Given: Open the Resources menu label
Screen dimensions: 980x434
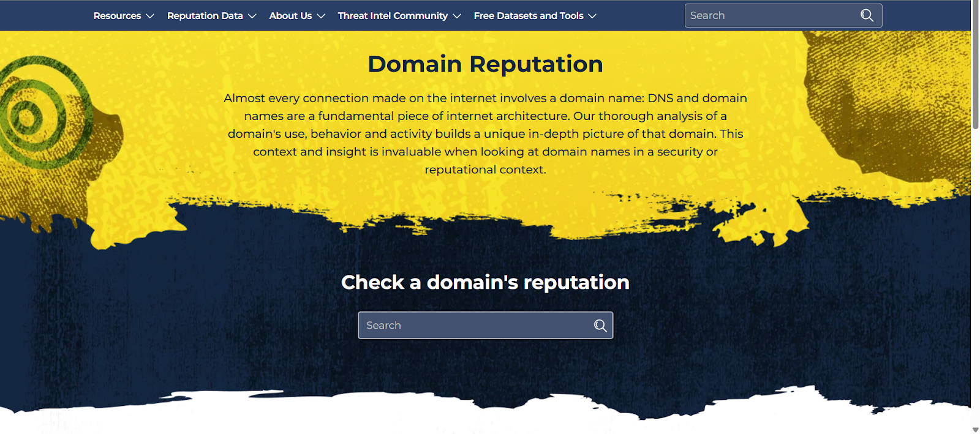Looking at the screenshot, I should coord(117,16).
